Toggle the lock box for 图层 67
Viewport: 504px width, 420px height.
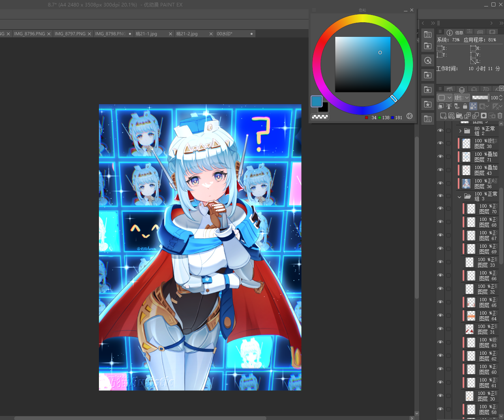click(448, 235)
